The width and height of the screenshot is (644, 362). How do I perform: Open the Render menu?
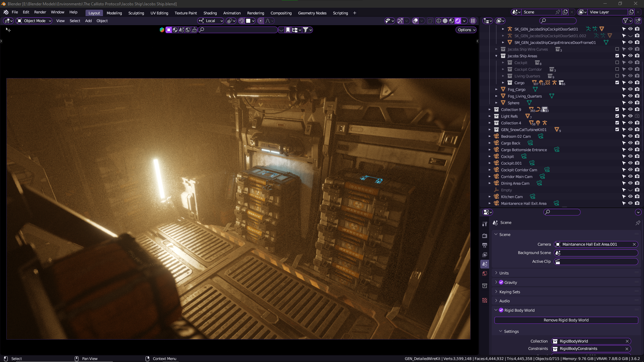click(x=40, y=12)
